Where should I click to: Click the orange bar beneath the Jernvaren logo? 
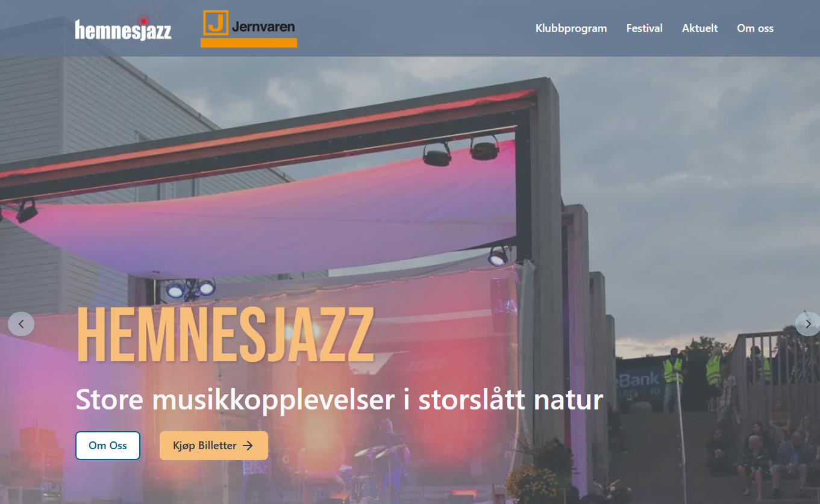click(x=249, y=43)
